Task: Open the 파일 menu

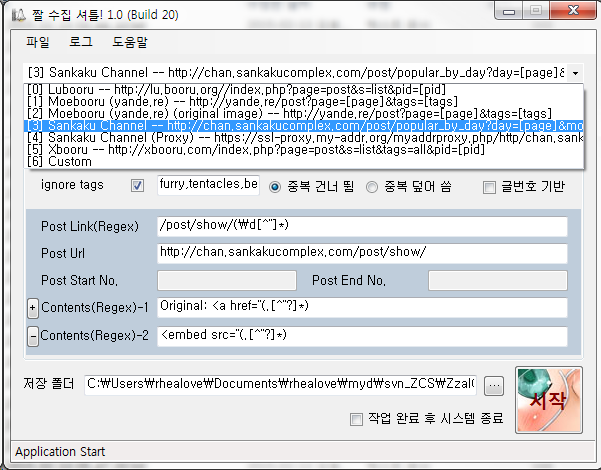Action: click(x=38, y=41)
